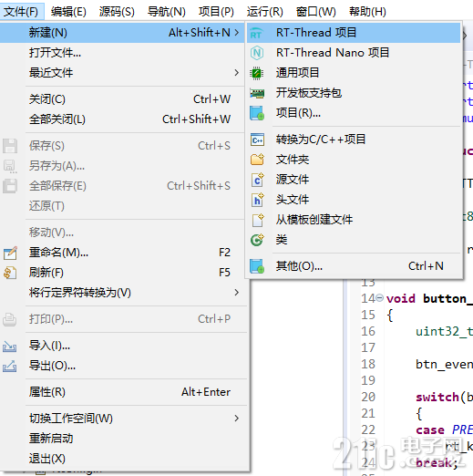This screenshot has width=473, height=476.
Task: Click the C source file 源文件 icon
Action: [x=257, y=180]
